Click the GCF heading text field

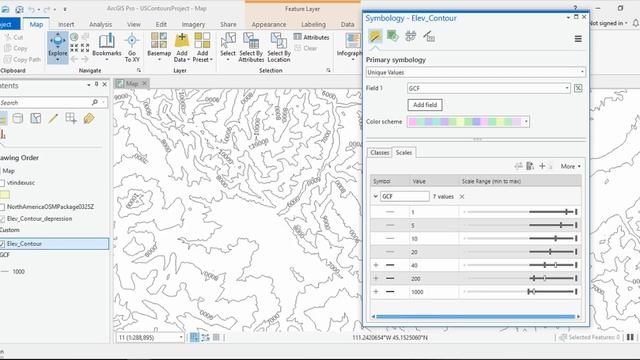pyautogui.click(x=404, y=196)
